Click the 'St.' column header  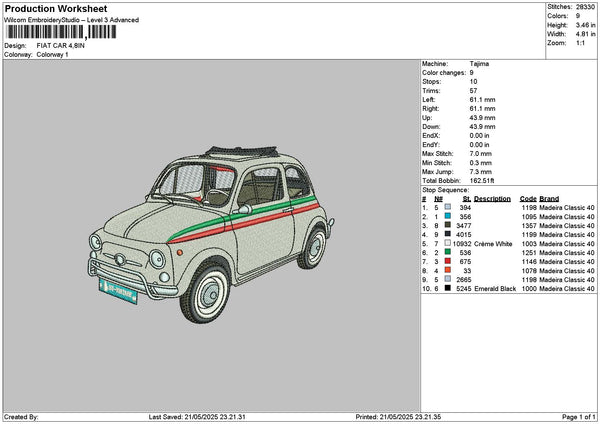467,199
